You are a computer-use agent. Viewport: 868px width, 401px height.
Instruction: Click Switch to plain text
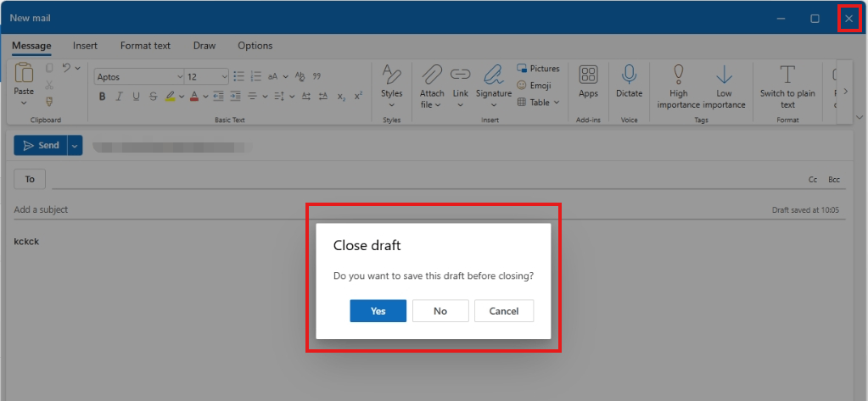coord(787,86)
